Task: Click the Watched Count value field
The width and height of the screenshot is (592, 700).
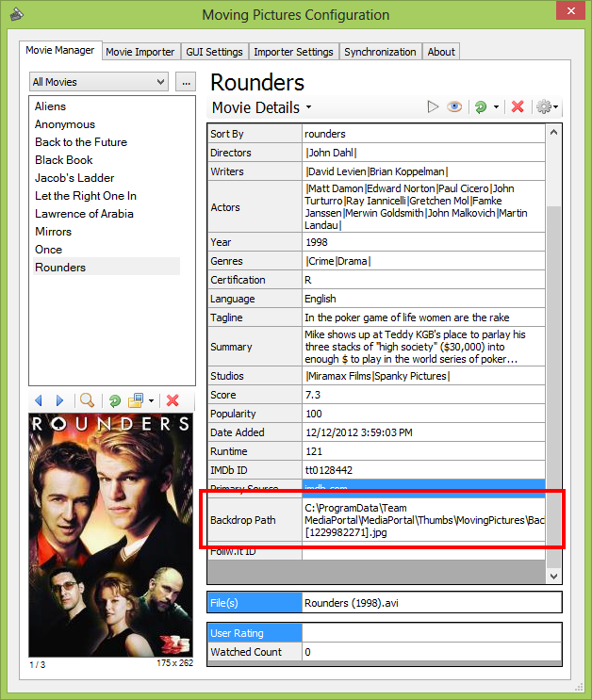Action: coord(431,652)
